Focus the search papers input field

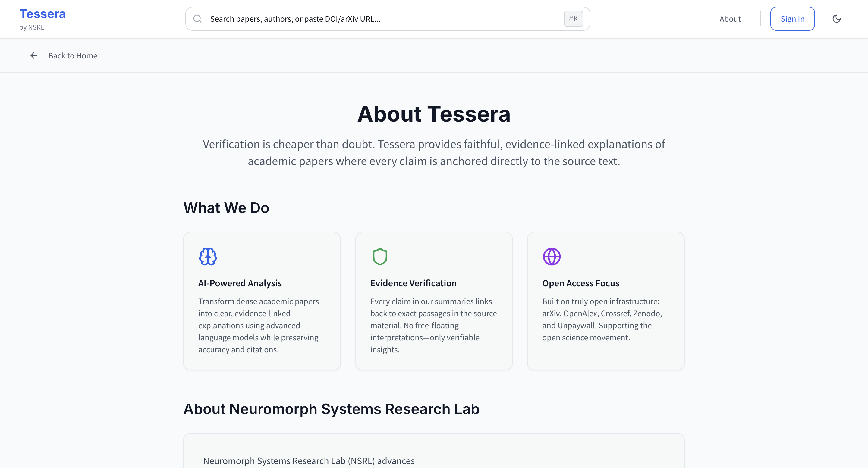point(388,19)
